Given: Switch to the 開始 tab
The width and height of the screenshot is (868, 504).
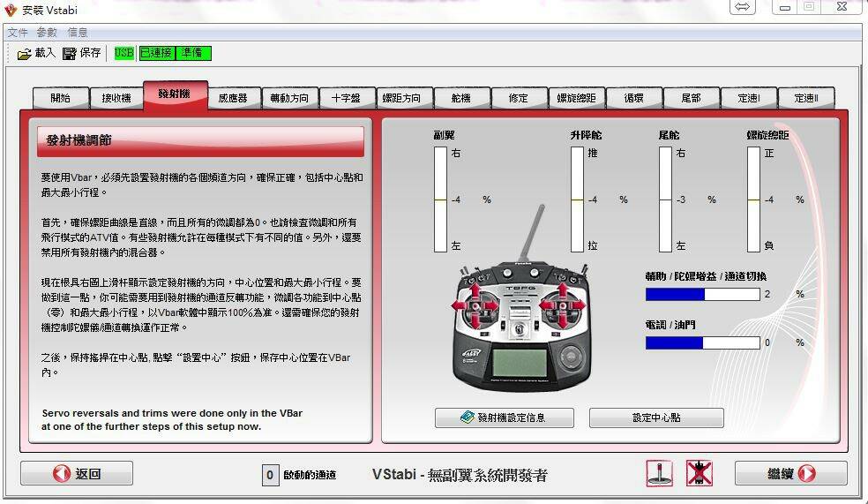Looking at the screenshot, I should point(60,98).
